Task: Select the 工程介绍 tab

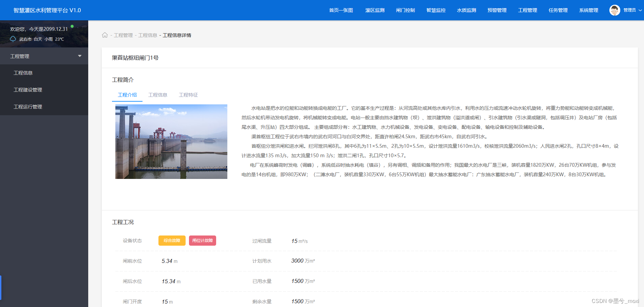Action: pos(127,95)
